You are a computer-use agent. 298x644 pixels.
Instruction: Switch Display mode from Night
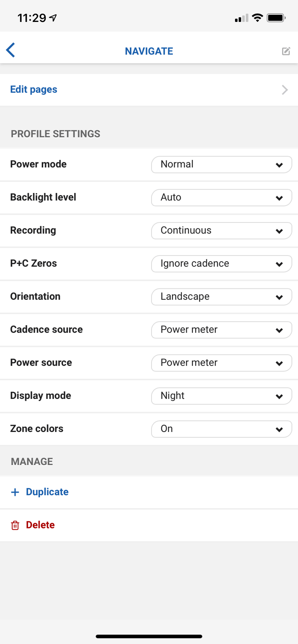[221, 396]
